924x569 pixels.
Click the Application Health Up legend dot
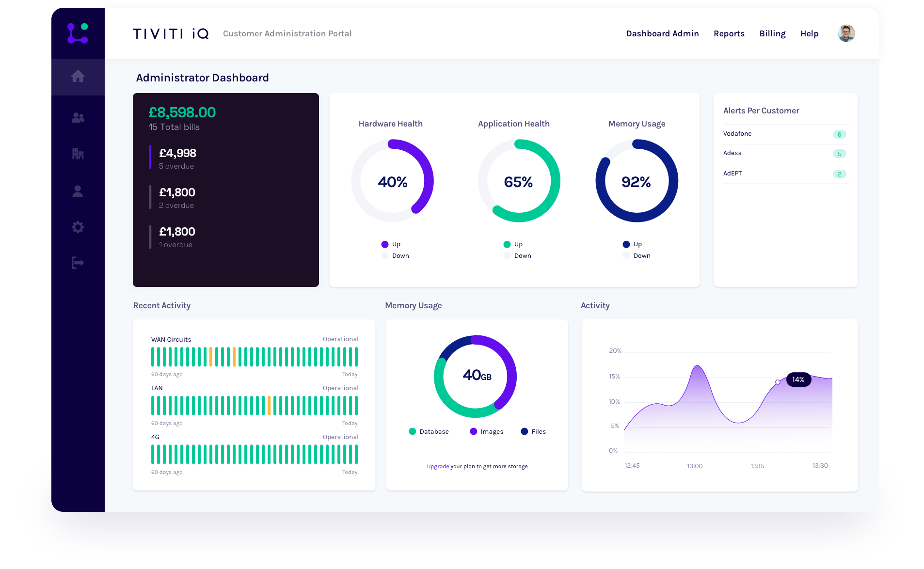pyautogui.click(x=507, y=244)
